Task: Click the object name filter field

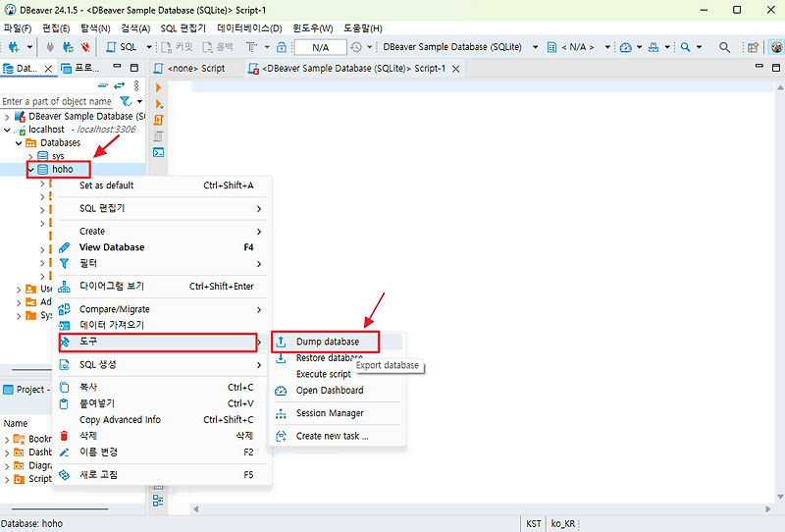Action: (x=57, y=101)
